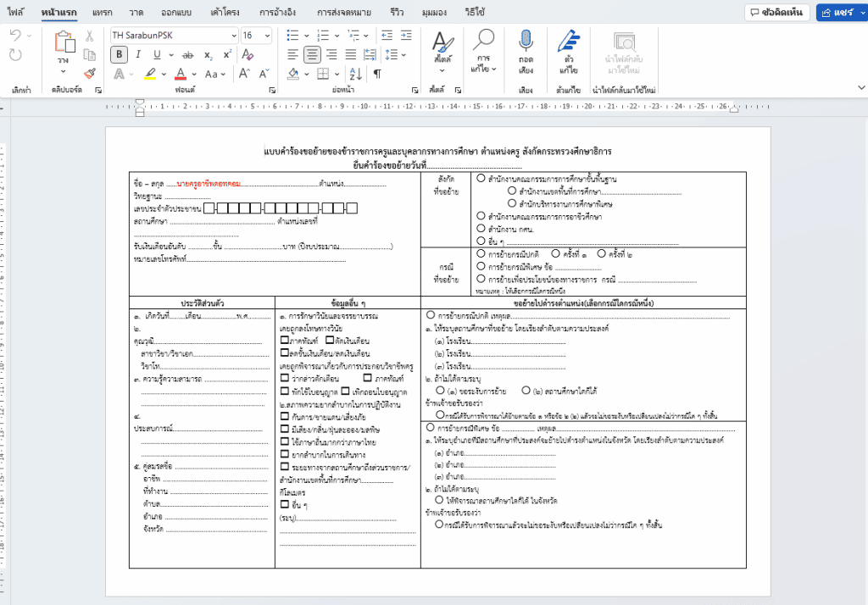Screen dimensions: 868x605
Task: Sort the selected text A to Z
Action: coord(356,74)
